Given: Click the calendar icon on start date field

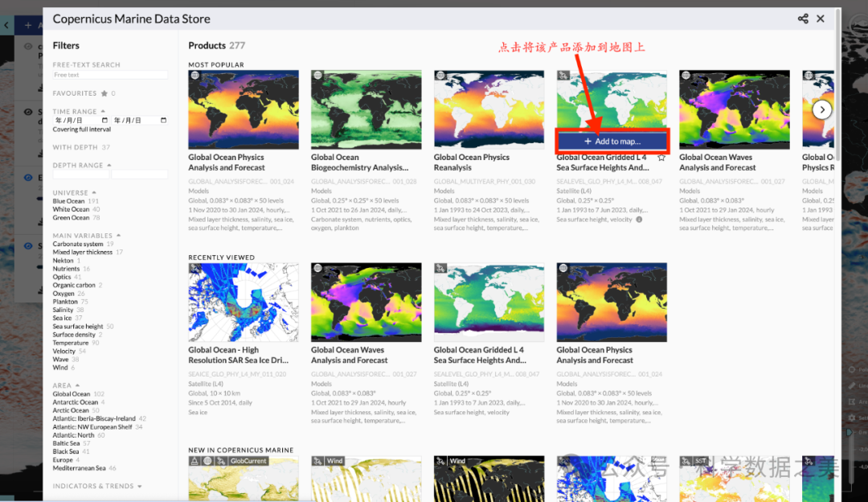Looking at the screenshot, I should [105, 121].
